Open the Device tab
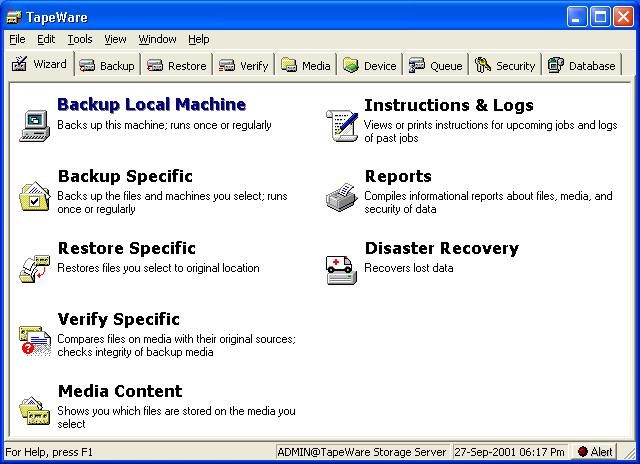This screenshot has height=464, width=640. coord(369,66)
